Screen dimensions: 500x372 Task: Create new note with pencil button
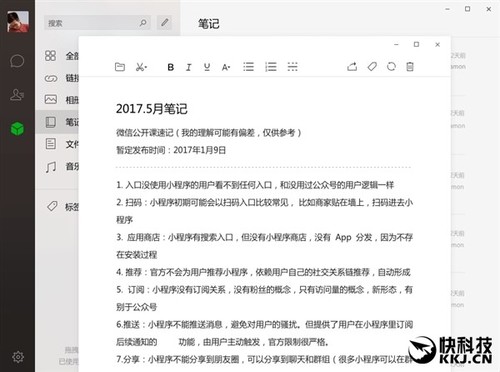point(165,23)
